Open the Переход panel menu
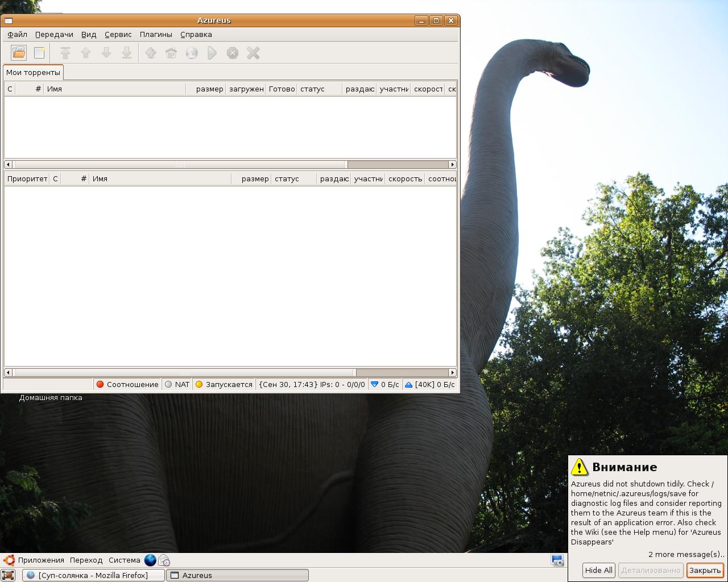The height and width of the screenshot is (582, 728). (86, 560)
